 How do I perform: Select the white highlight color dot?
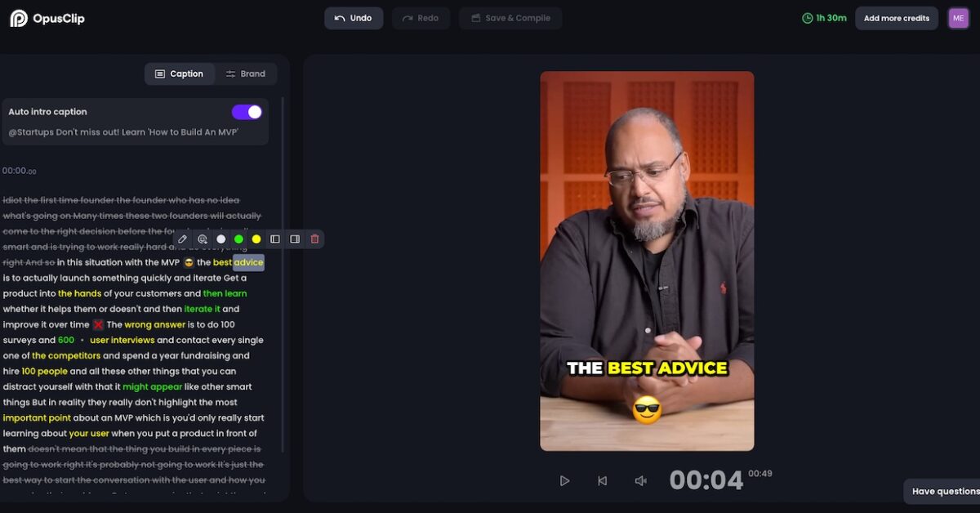[x=220, y=239]
